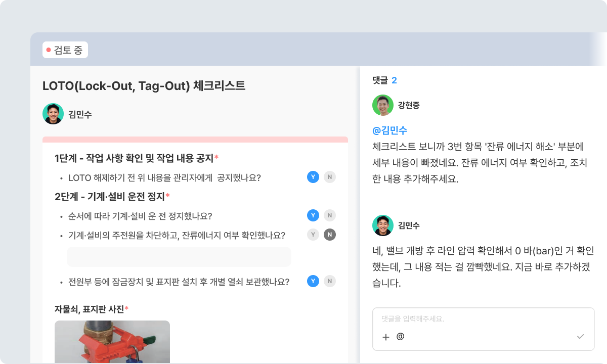Click the empty note field under 잔류에너지 question
607x364 pixels.
pyautogui.click(x=179, y=257)
